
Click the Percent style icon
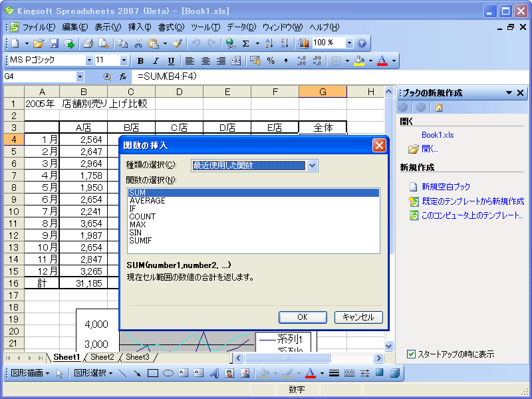pyautogui.click(x=271, y=61)
